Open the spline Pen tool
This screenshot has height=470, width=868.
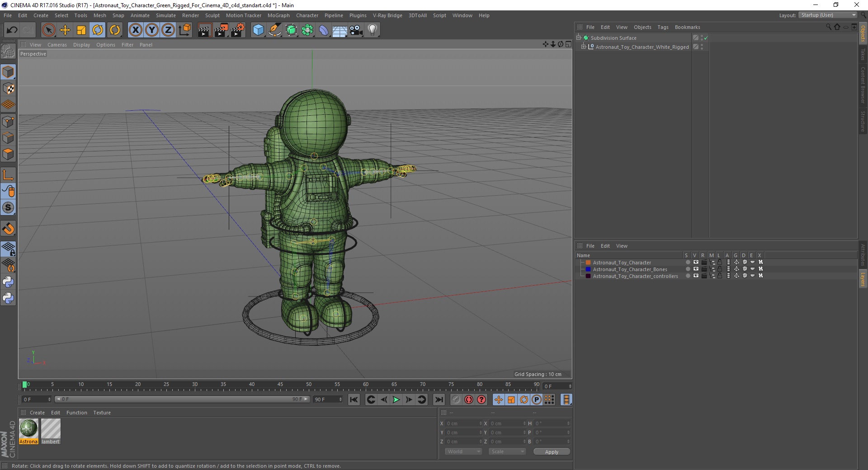point(275,30)
